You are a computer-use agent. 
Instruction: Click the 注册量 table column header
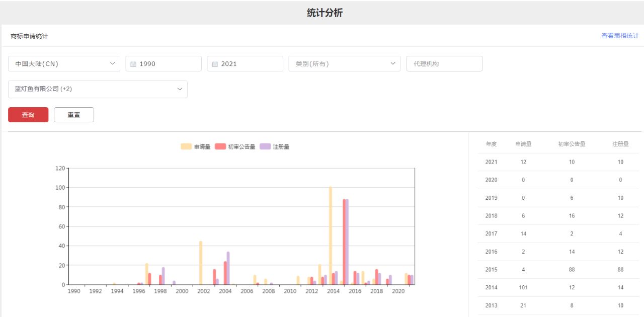(x=620, y=144)
